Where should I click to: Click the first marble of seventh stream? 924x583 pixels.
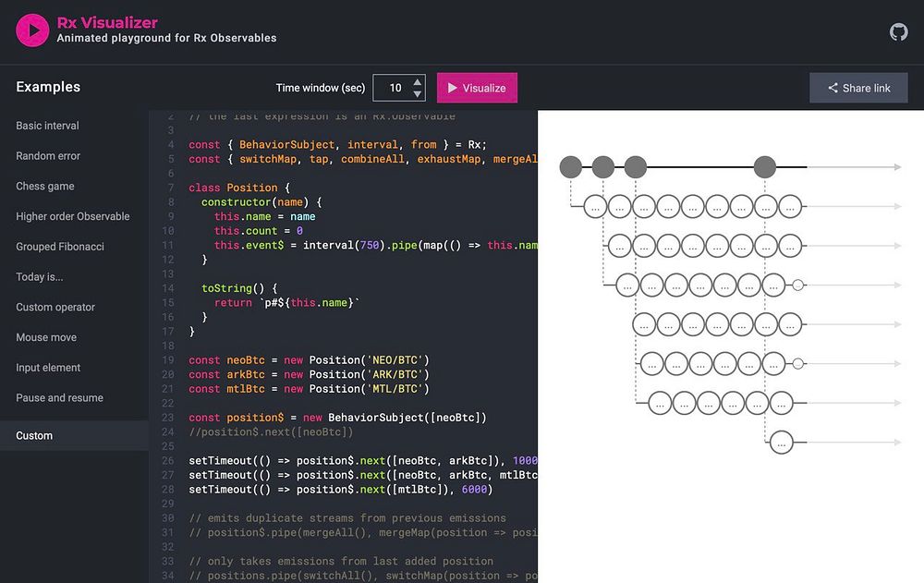[660, 403]
